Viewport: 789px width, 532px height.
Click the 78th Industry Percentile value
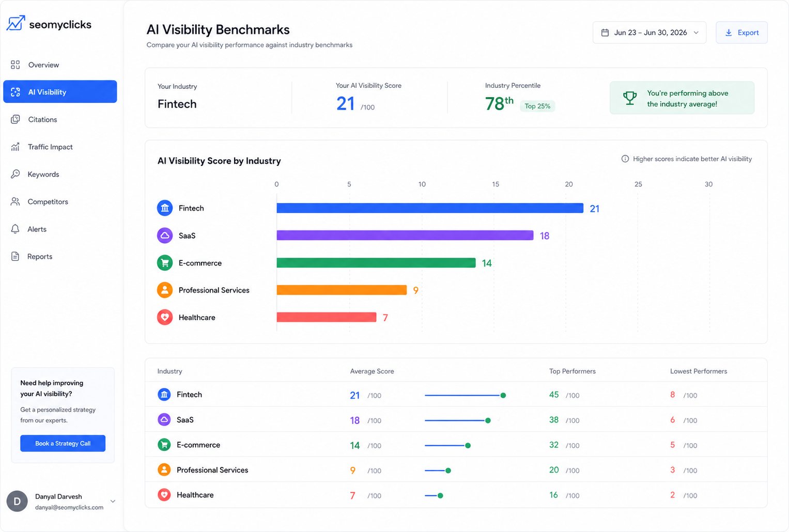(x=499, y=103)
